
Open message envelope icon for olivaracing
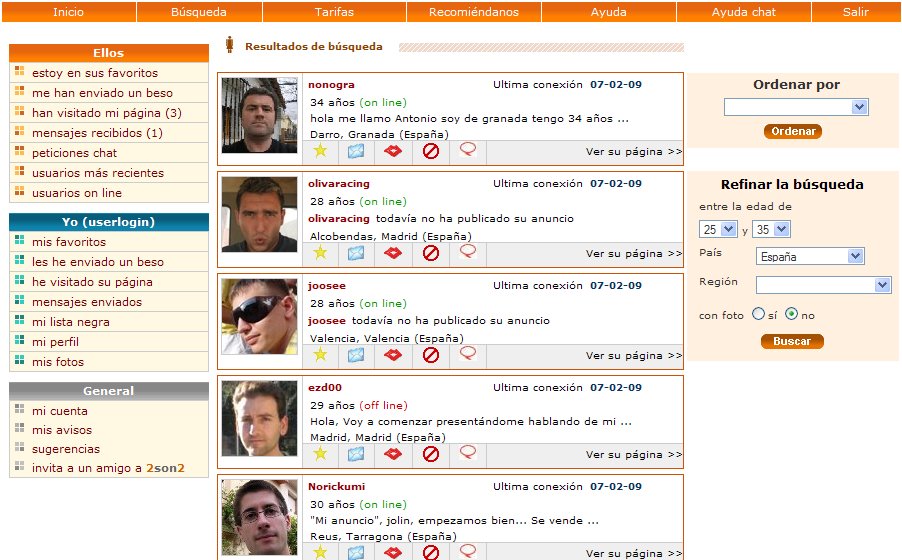(356, 253)
